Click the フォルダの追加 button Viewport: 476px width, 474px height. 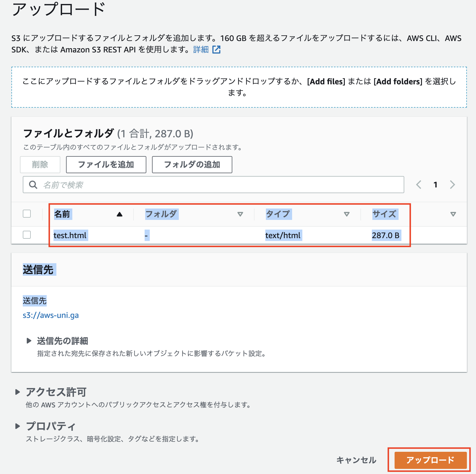(192, 165)
